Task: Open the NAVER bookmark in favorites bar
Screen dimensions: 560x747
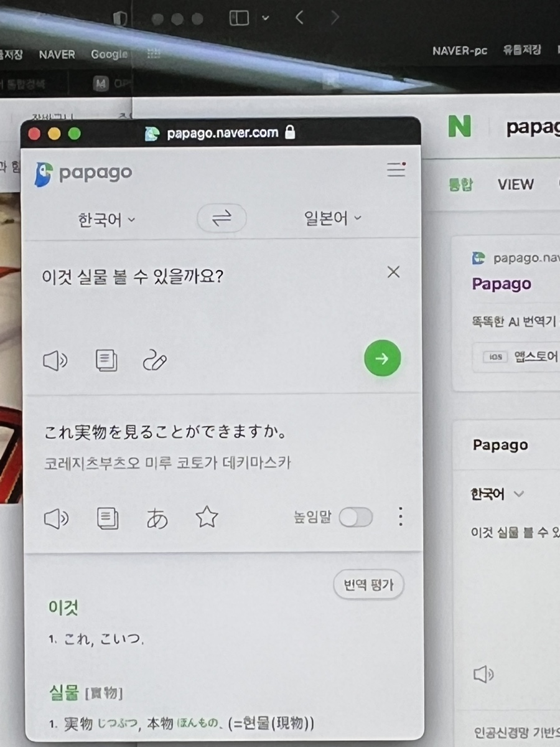Action: pyautogui.click(x=57, y=54)
